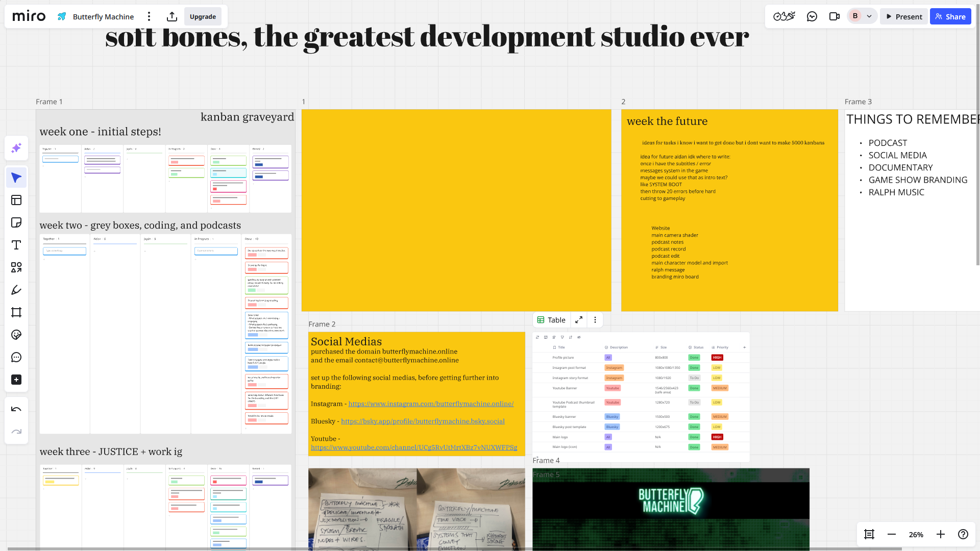Choose the Pen drawing tool
Image resolution: width=980 pixels, height=551 pixels.
(x=16, y=290)
